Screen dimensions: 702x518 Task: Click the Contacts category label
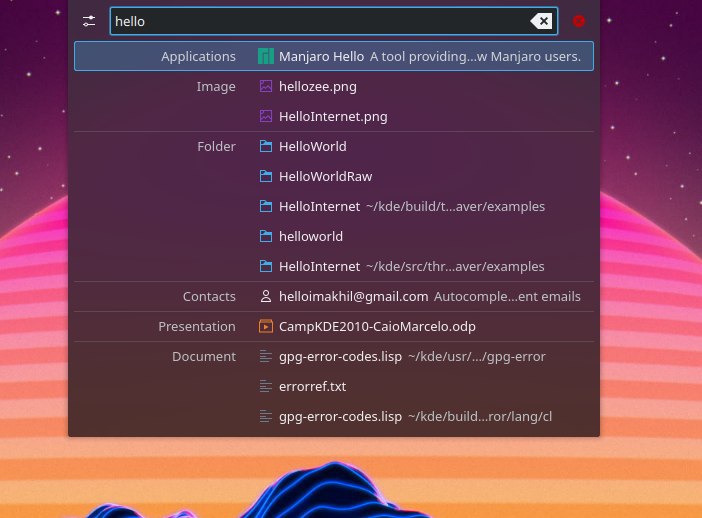click(209, 296)
